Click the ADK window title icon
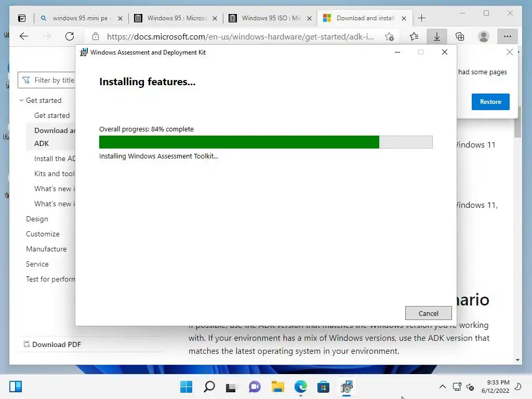The width and height of the screenshot is (532, 399). coord(84,52)
